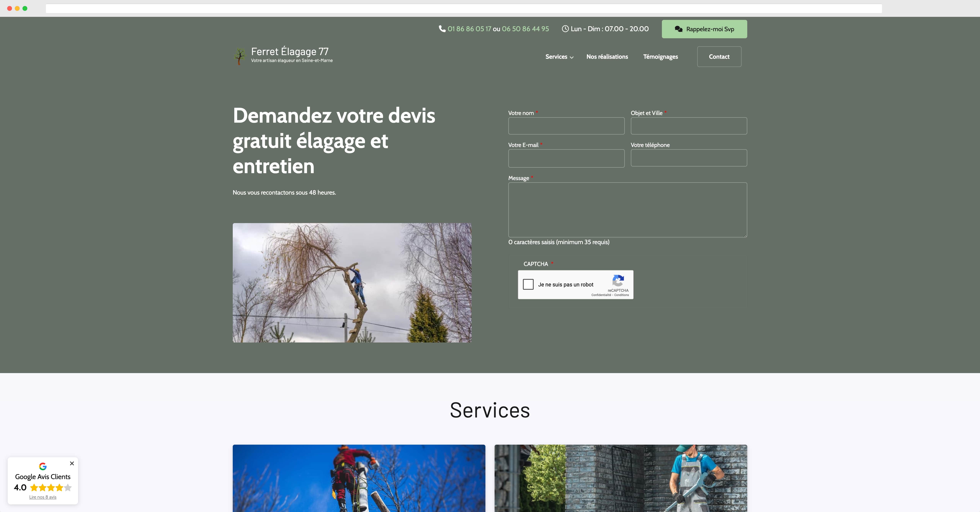Click the 06 50 86 44 95 phone link

525,29
